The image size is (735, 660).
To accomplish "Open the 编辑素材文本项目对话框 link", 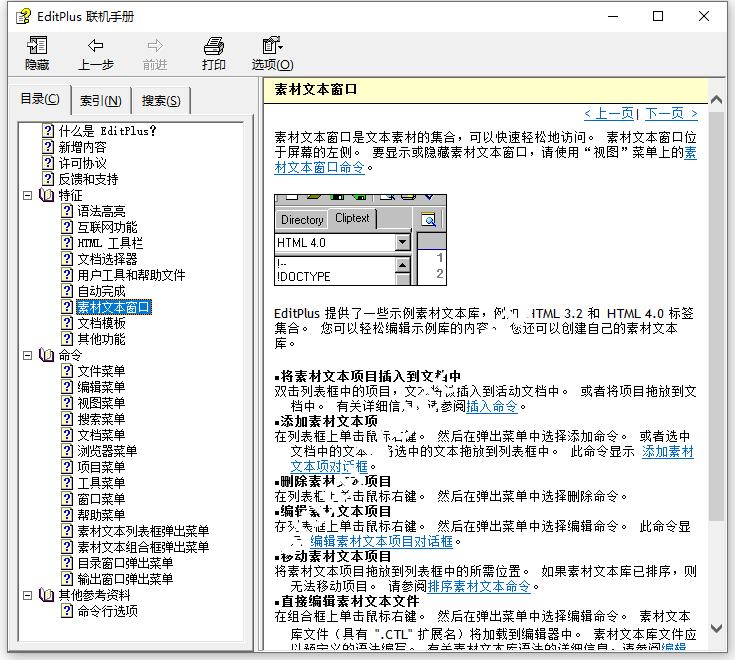I will [x=381, y=541].
